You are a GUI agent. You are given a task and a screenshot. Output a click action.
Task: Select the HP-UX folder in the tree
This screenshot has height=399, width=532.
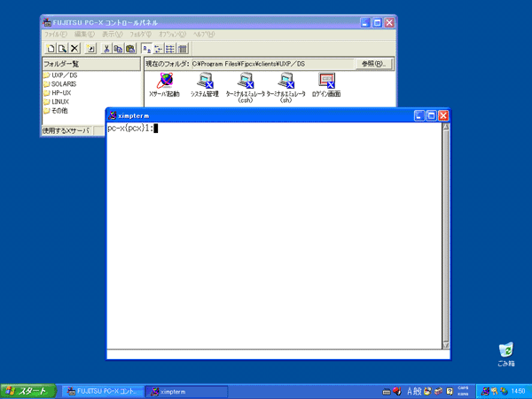(58, 92)
